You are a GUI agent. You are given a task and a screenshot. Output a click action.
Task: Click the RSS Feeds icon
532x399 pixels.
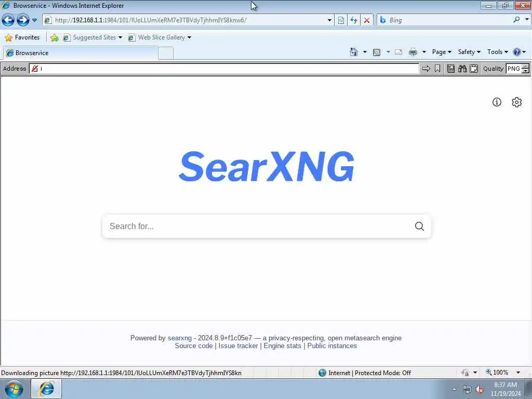(x=377, y=52)
